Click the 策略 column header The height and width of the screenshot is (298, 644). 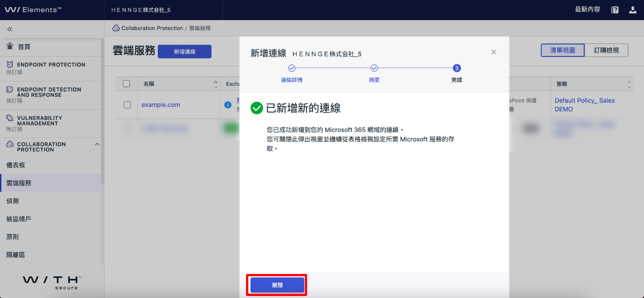click(x=561, y=84)
